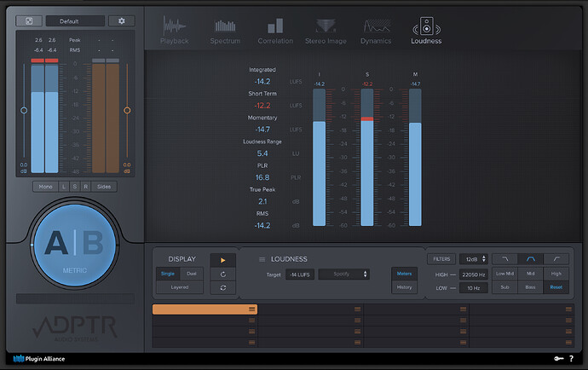Open the Stereo Image view
588x370 pixels.
326,31
